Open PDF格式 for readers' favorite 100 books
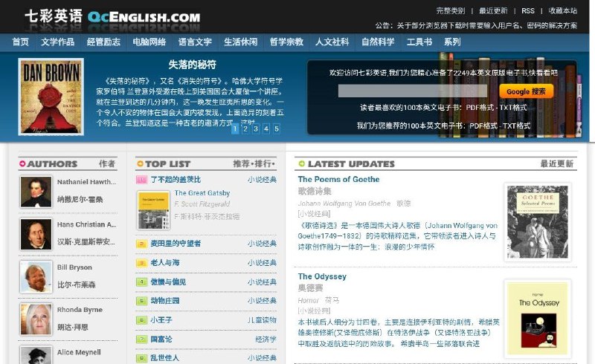The height and width of the screenshot is (364, 595). click(480, 108)
